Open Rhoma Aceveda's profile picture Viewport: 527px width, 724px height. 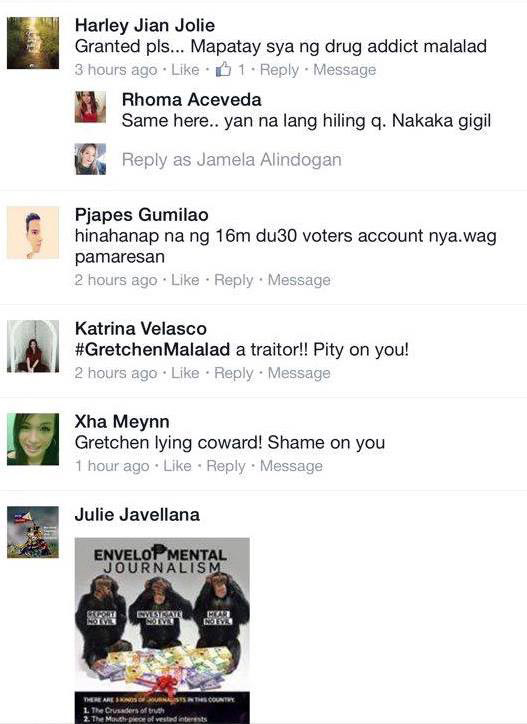[x=91, y=107]
